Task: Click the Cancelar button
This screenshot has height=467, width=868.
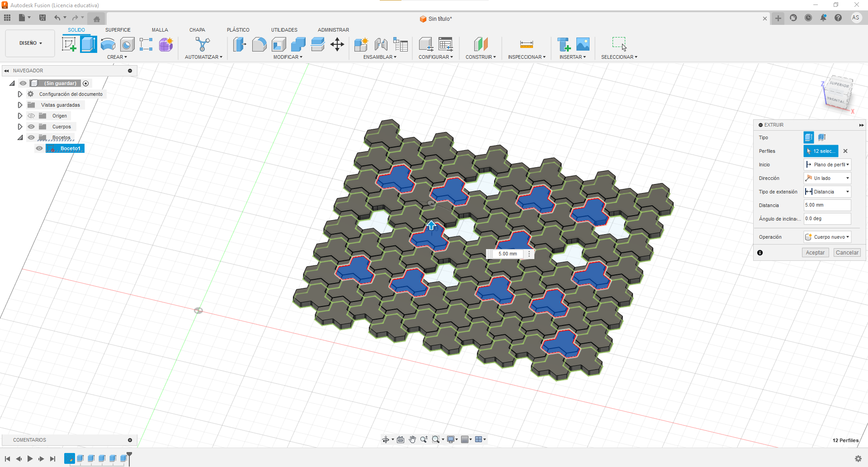Action: click(x=847, y=253)
